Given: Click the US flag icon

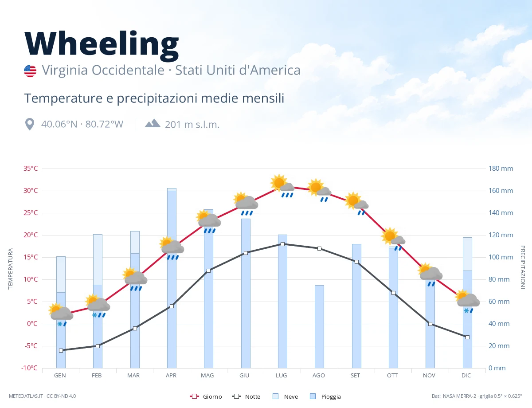Looking at the screenshot, I should click(30, 71).
